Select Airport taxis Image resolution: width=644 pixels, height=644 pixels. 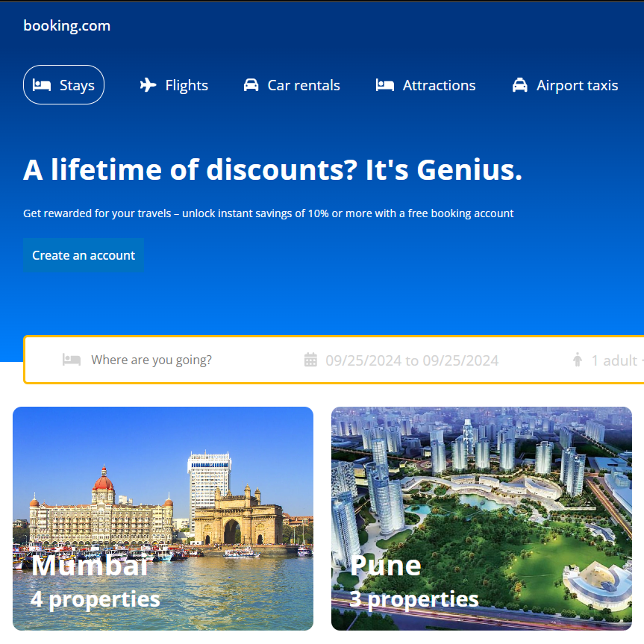coord(565,85)
